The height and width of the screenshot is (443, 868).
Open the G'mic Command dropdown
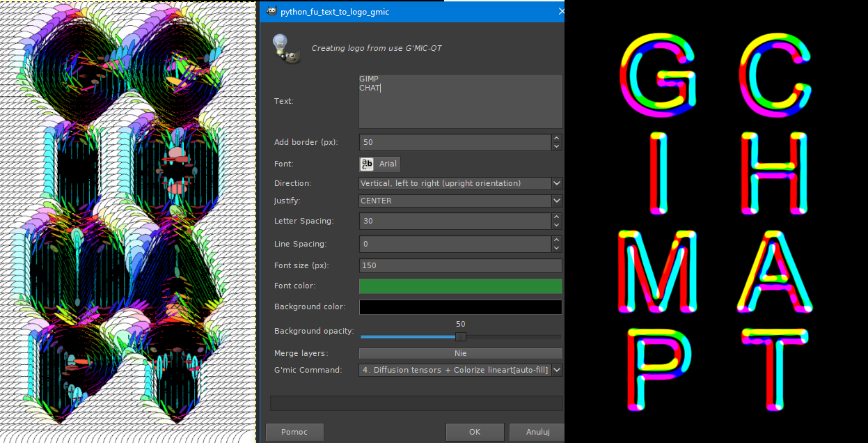pos(461,370)
